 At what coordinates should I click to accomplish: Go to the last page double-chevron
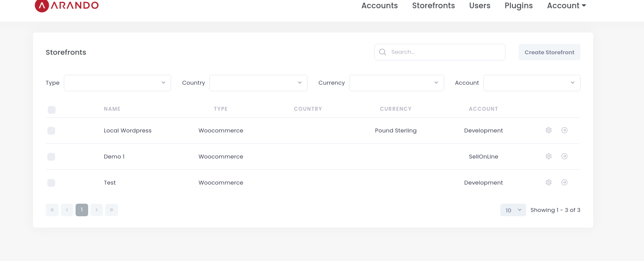112,210
